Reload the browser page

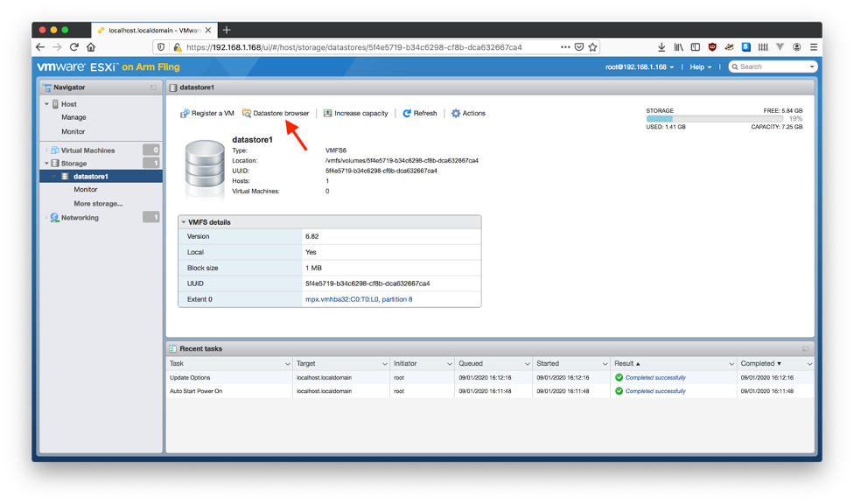tap(74, 47)
